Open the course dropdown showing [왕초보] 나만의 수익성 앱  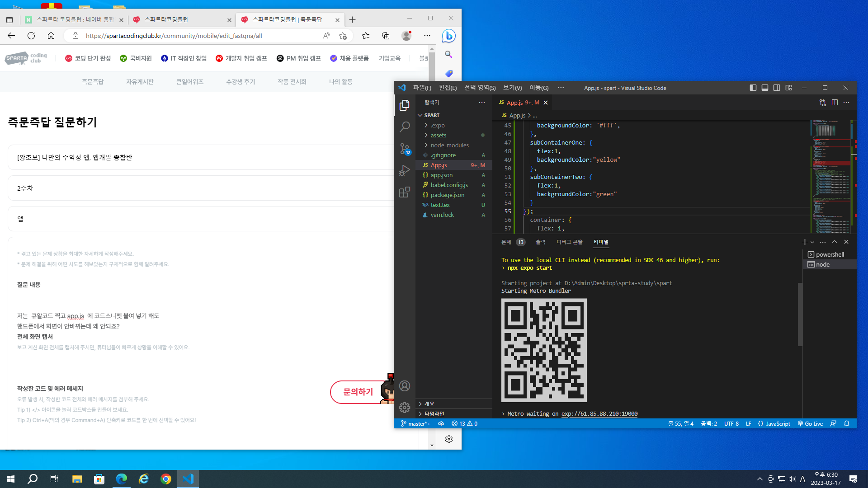201,158
